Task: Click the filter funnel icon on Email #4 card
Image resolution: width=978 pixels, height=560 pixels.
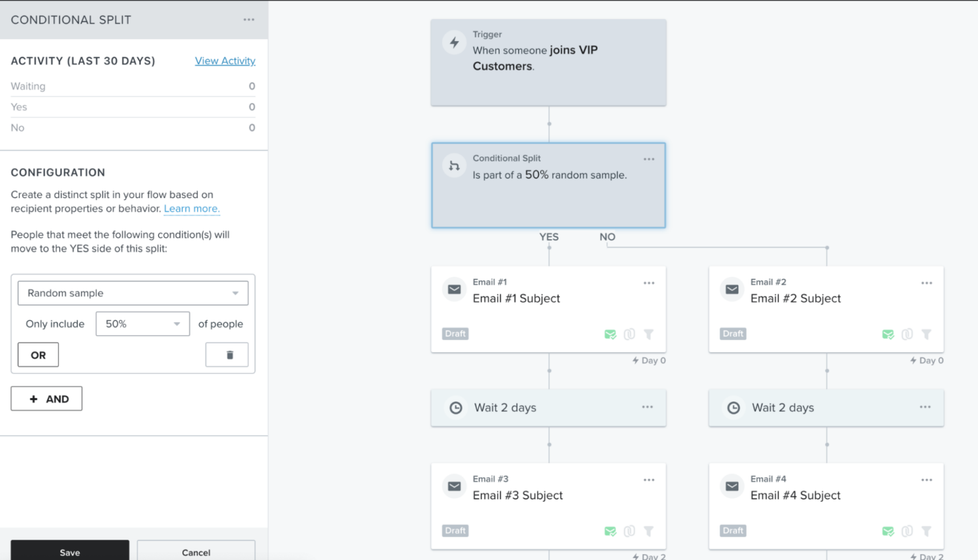Action: click(926, 530)
